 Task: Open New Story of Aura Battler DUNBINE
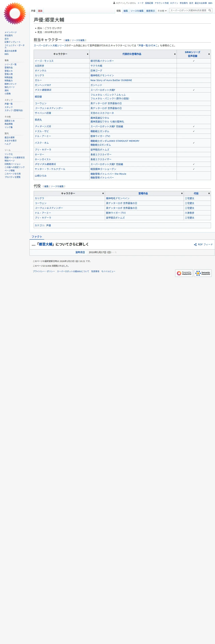coord(111,80)
